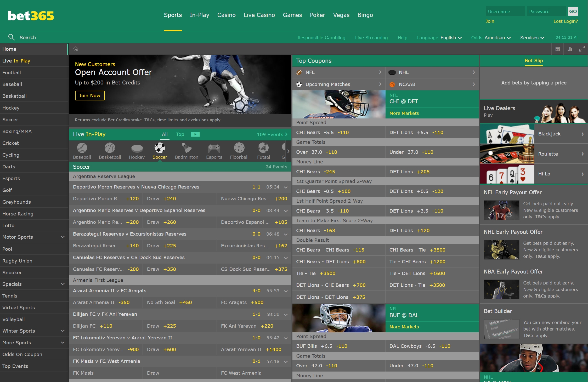Click the Password input field

coord(546,12)
